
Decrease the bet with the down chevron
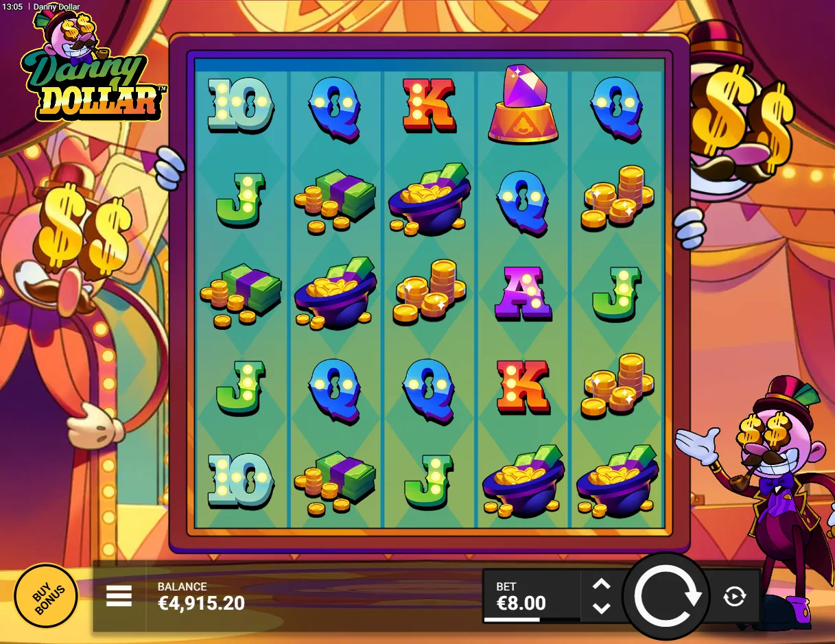pos(601,608)
